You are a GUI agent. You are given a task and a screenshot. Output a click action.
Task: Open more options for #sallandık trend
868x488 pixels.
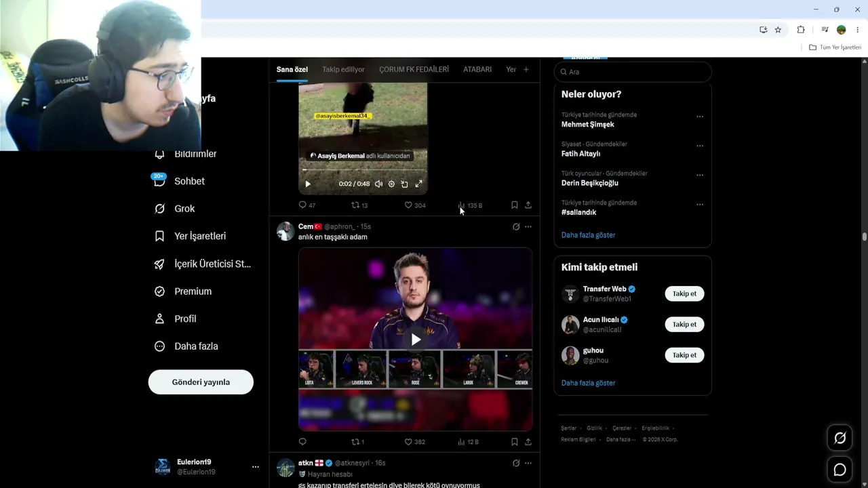(700, 204)
